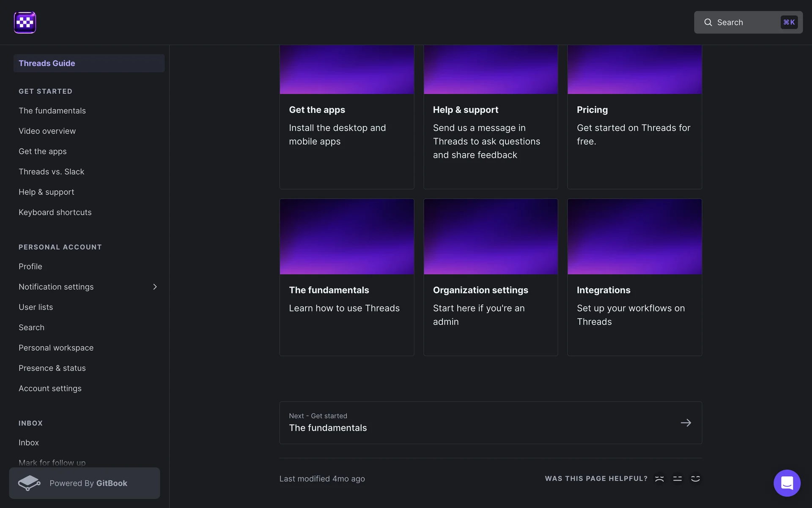Viewport: 812px width, 508px height.
Task: Rate page with neutral face icon
Action: coord(678,478)
